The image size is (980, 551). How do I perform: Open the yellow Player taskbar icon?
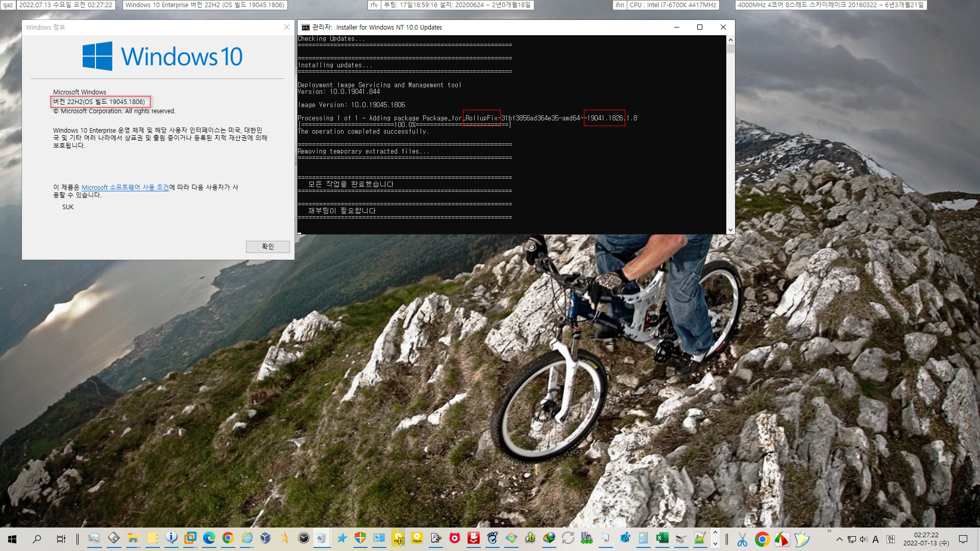point(417,538)
